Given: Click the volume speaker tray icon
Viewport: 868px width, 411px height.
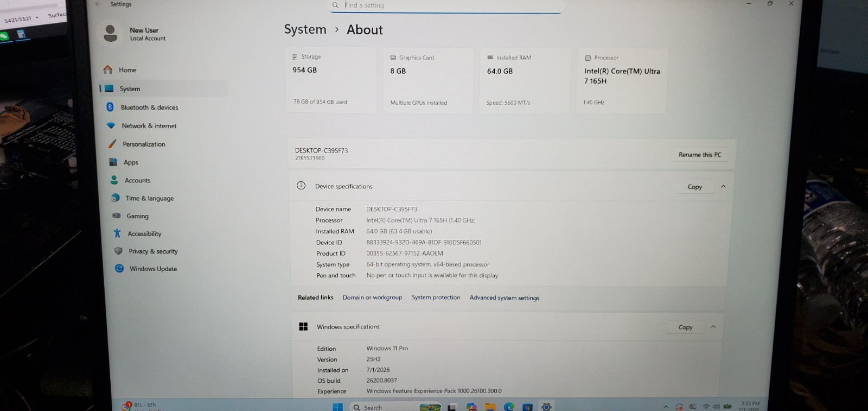Looking at the screenshot, I should point(716,407).
